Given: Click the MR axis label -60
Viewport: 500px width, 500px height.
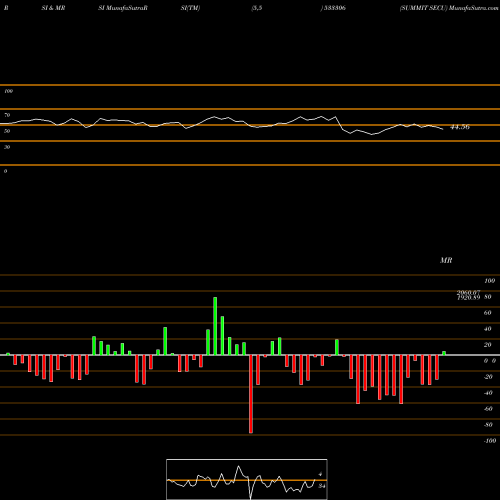Looking at the screenshot, I should 488,409.
